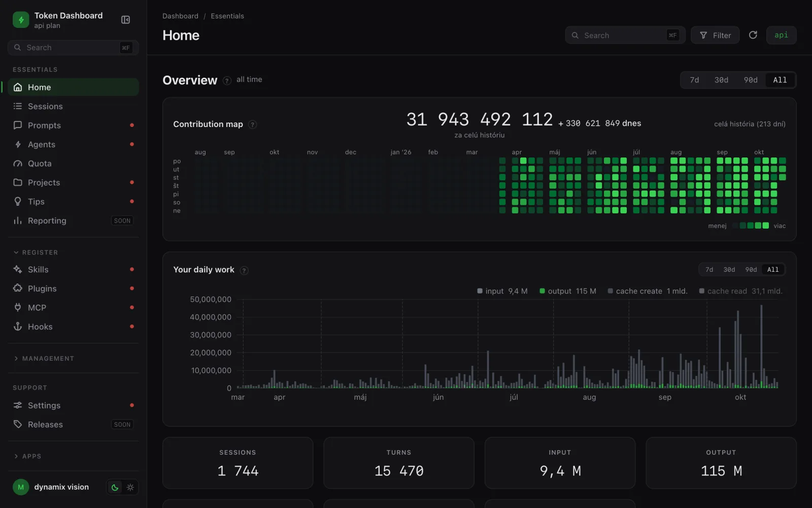Click the magnifier icon in header search
The width and height of the screenshot is (812, 508).
[x=575, y=36]
